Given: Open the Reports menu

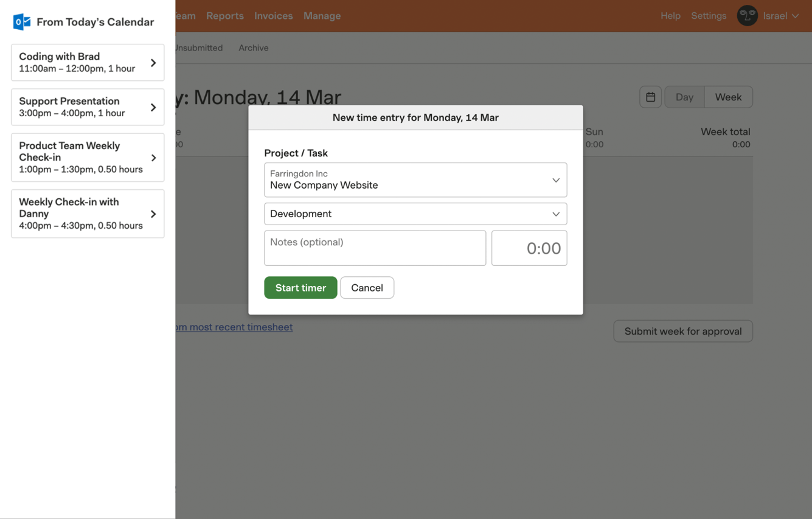Looking at the screenshot, I should (225, 16).
